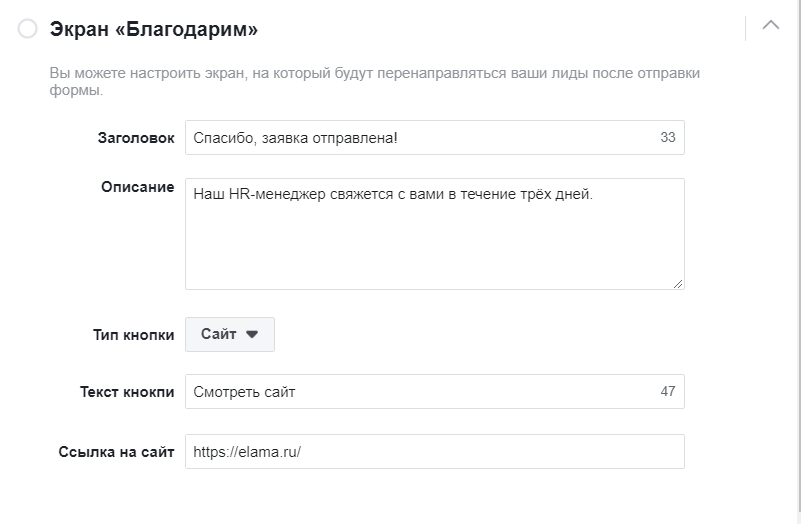Click the Заголовок field label
Viewport: 801px width, 524px height.
pyautogui.click(x=135, y=138)
